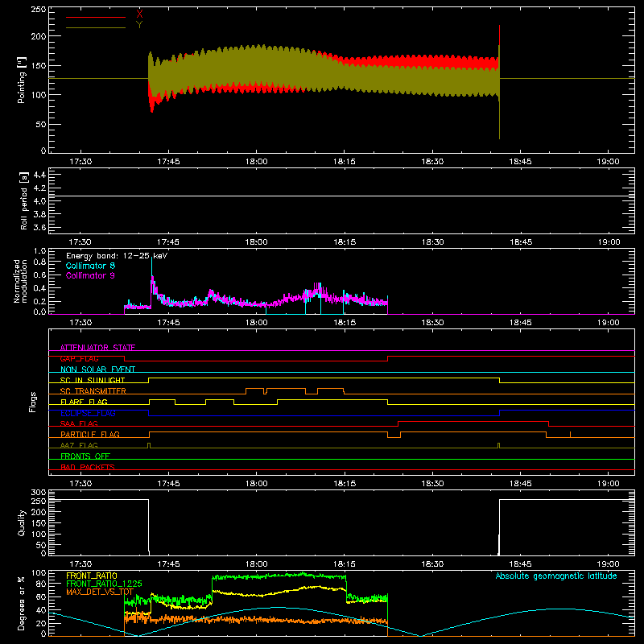
Task: Click the 18:45 tick label under Flags panel
Action: (520, 484)
